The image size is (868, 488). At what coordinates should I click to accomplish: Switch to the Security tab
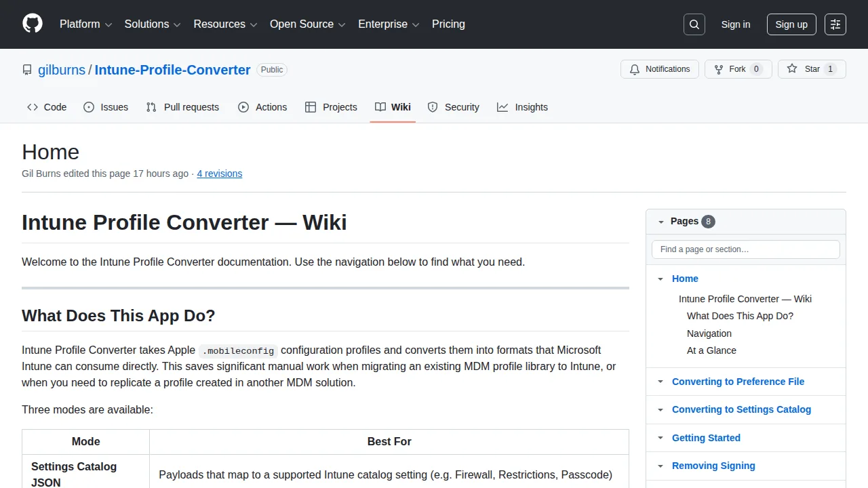tap(453, 107)
